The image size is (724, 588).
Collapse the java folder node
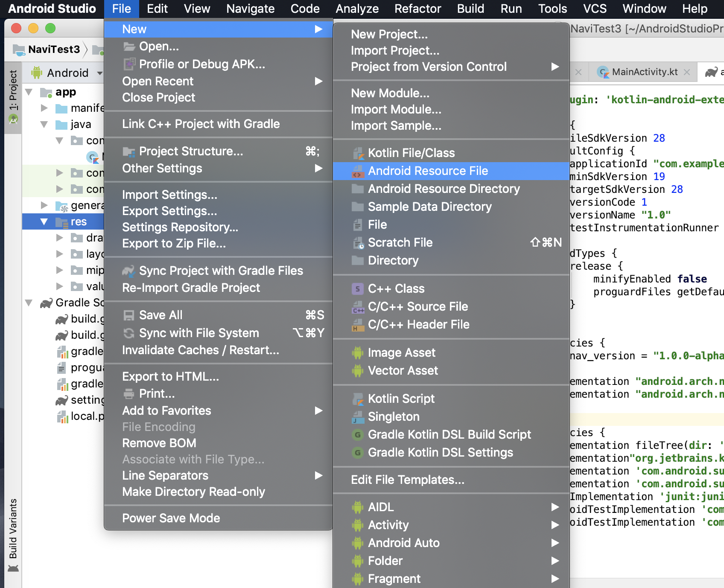click(44, 125)
